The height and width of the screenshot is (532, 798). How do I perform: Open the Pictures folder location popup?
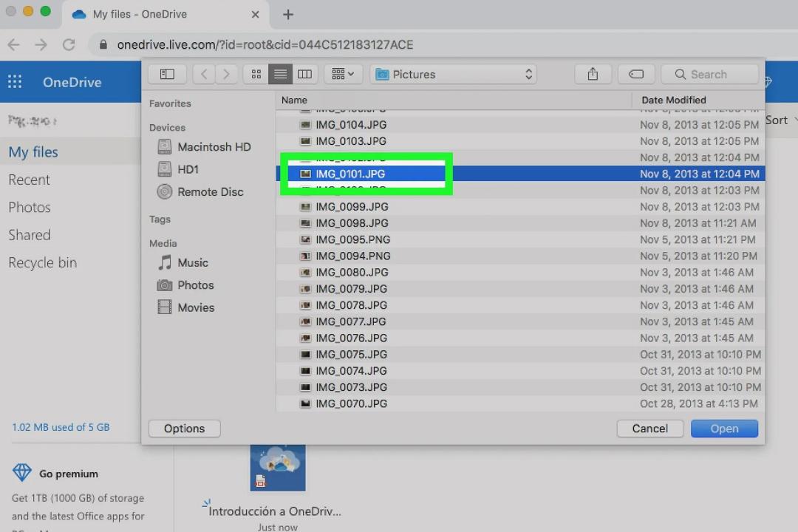coord(453,75)
